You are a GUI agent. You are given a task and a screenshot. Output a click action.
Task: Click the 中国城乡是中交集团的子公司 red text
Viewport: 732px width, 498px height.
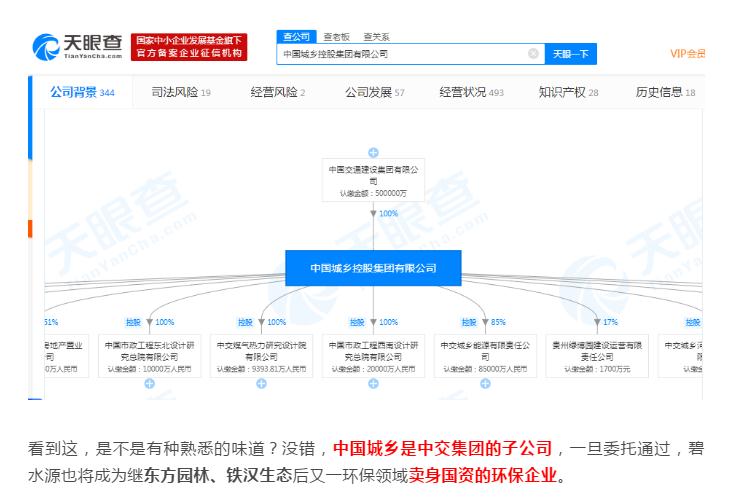point(443,449)
